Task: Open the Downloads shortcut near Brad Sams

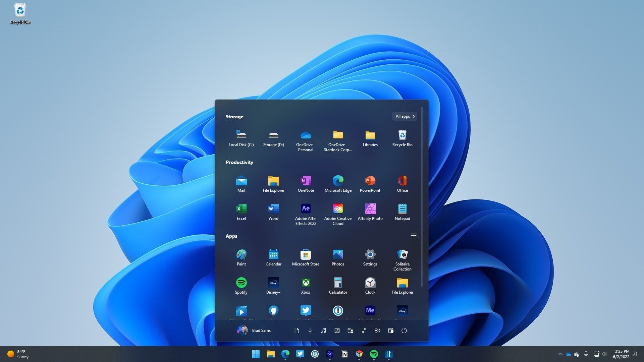Action: pos(310,330)
